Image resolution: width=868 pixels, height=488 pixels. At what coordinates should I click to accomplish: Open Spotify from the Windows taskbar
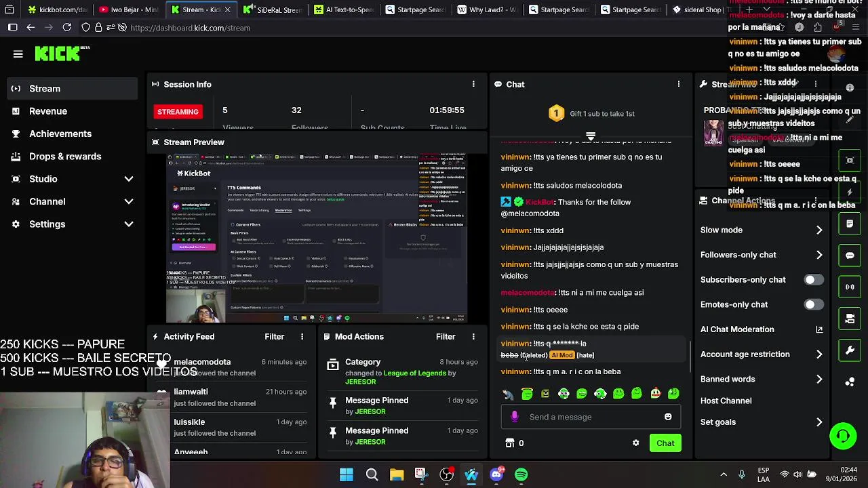521,474
